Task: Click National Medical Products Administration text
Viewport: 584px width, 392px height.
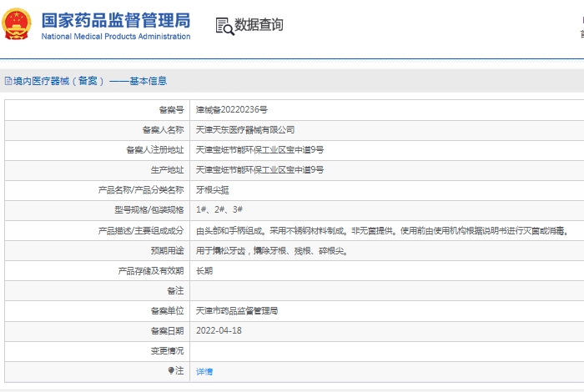Action: [116, 37]
